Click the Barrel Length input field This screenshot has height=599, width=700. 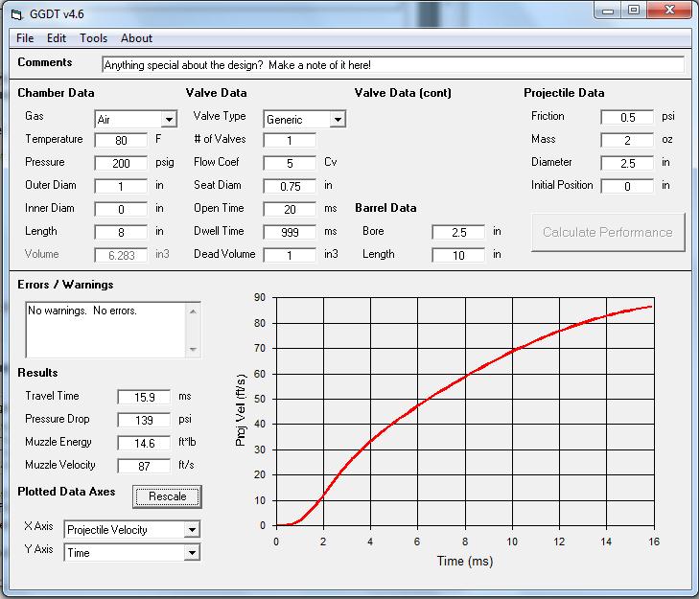[458, 255]
